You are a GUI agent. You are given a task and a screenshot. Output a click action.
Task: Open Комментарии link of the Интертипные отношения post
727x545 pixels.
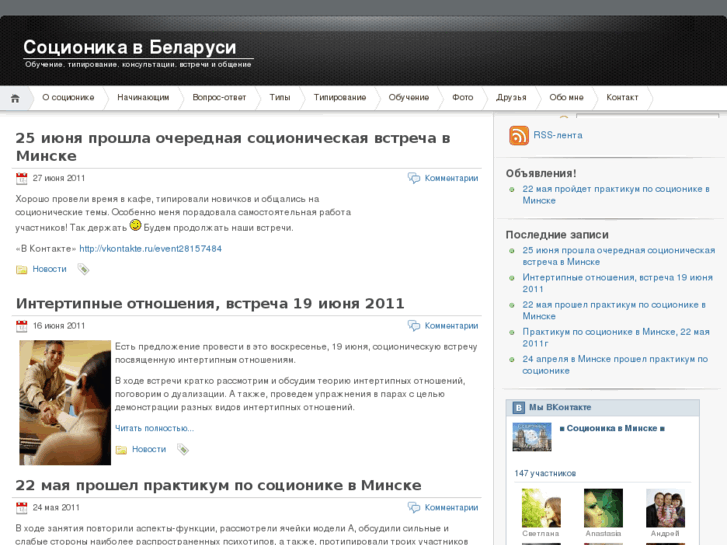452,326
